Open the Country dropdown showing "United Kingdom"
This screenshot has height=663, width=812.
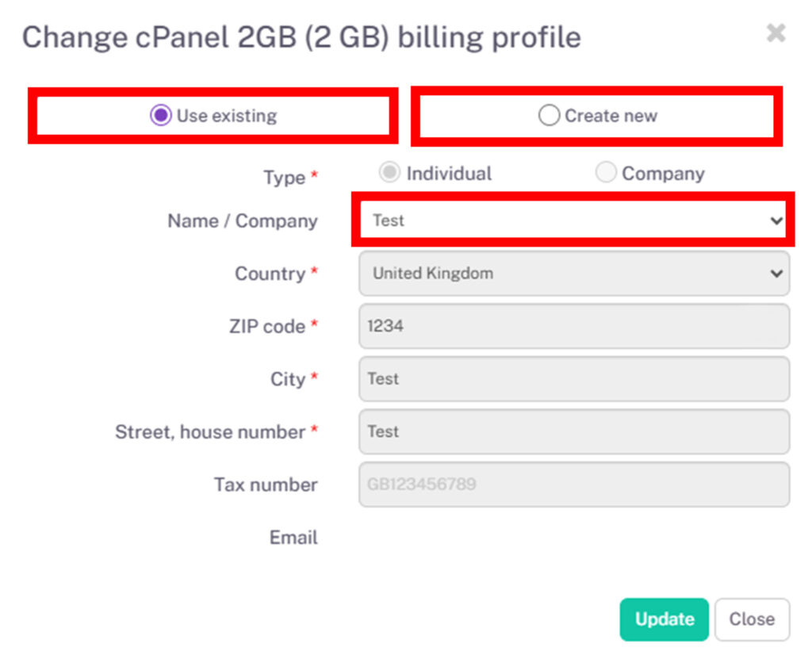point(555,274)
